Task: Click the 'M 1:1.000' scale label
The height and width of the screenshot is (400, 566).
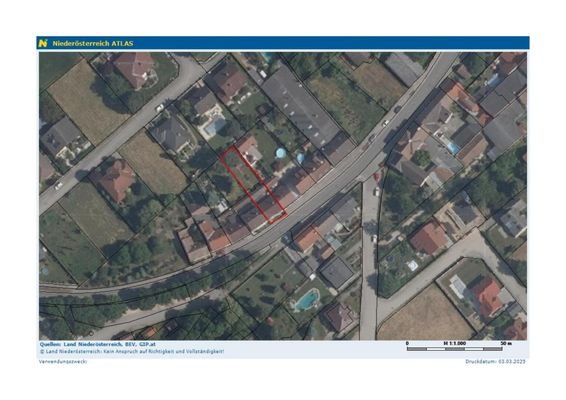Action: click(x=455, y=343)
